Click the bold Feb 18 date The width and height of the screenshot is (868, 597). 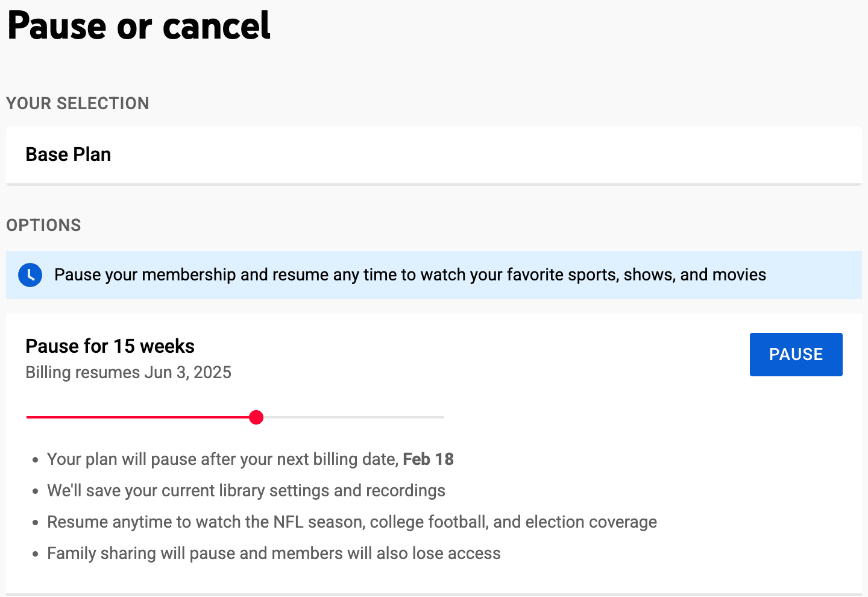(428, 459)
